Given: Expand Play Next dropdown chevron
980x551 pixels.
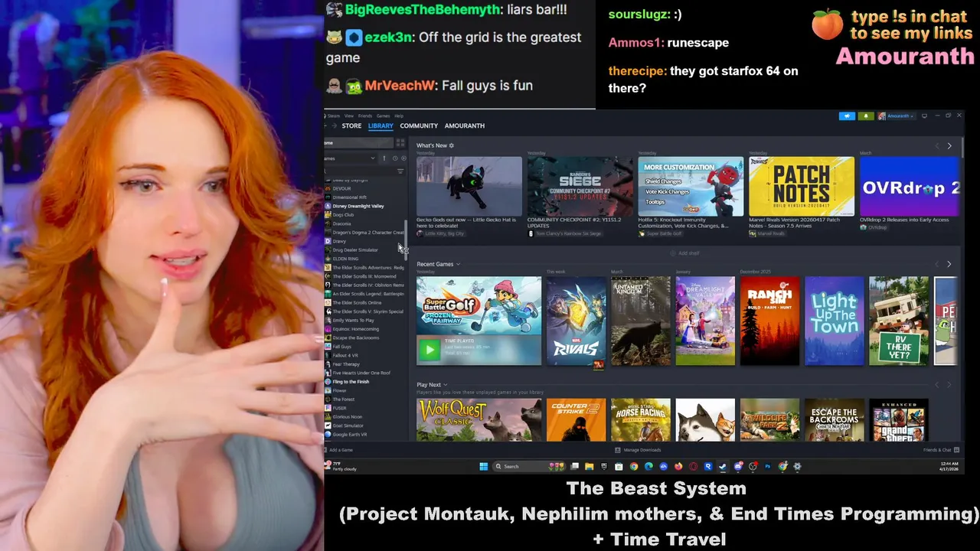Looking at the screenshot, I should (x=445, y=385).
